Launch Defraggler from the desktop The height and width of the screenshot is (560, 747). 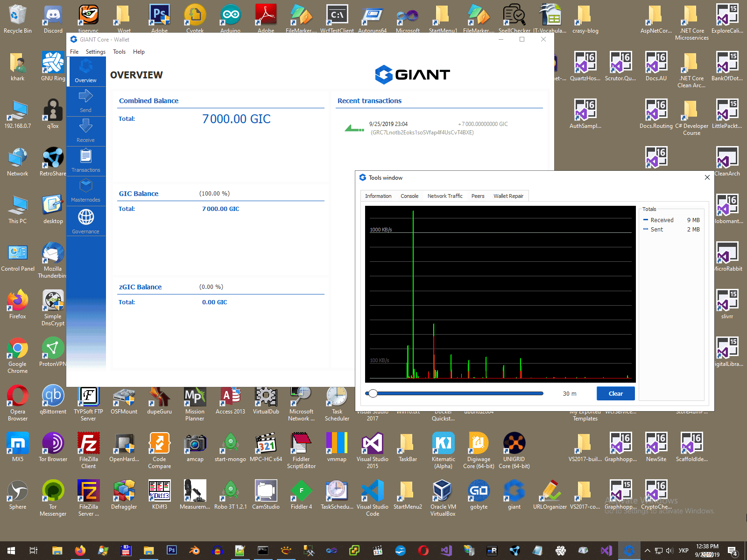124,495
